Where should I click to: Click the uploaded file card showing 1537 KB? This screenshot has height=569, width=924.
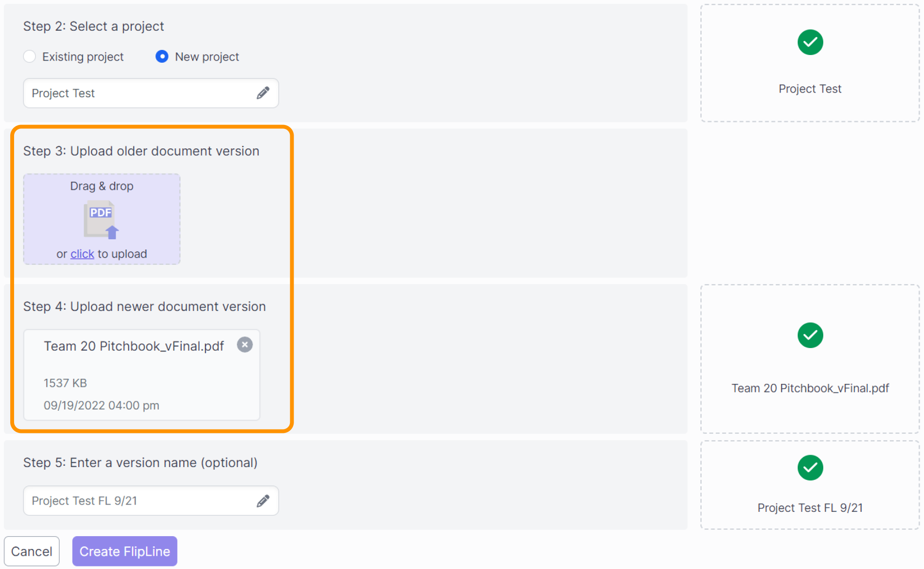pos(142,375)
